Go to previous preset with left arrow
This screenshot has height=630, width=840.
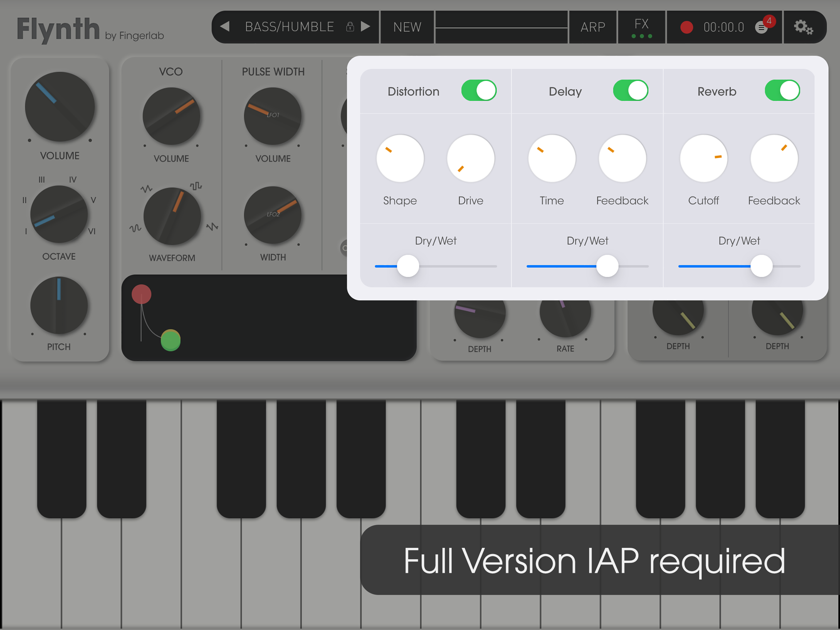(225, 26)
